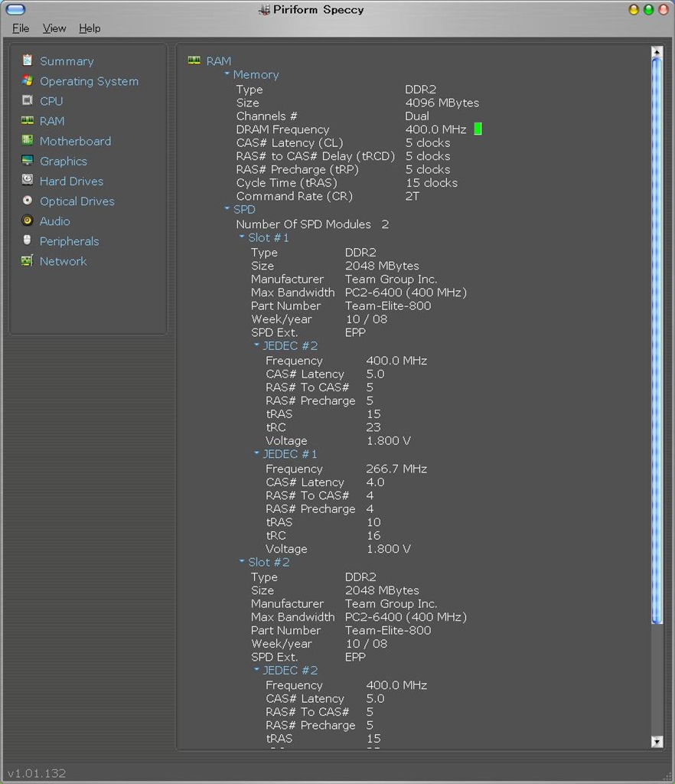The image size is (675, 784).
Task: Collapse the Slot #1 tree node
Action: click(x=242, y=237)
